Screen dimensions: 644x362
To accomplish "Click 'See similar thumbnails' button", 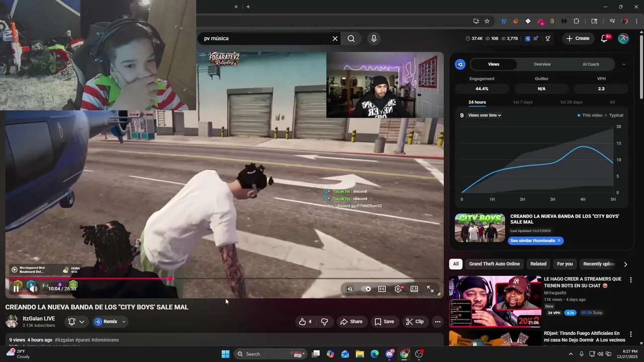I will tap(535, 241).
